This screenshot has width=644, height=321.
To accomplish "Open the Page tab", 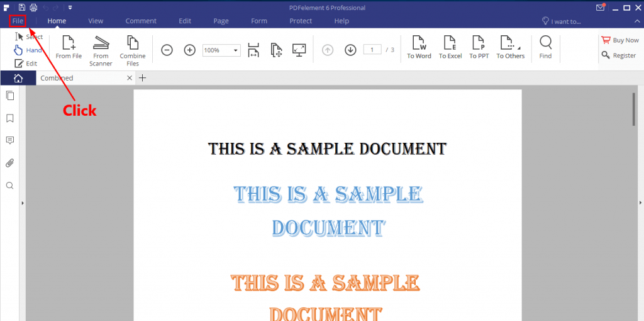I will pyautogui.click(x=221, y=21).
